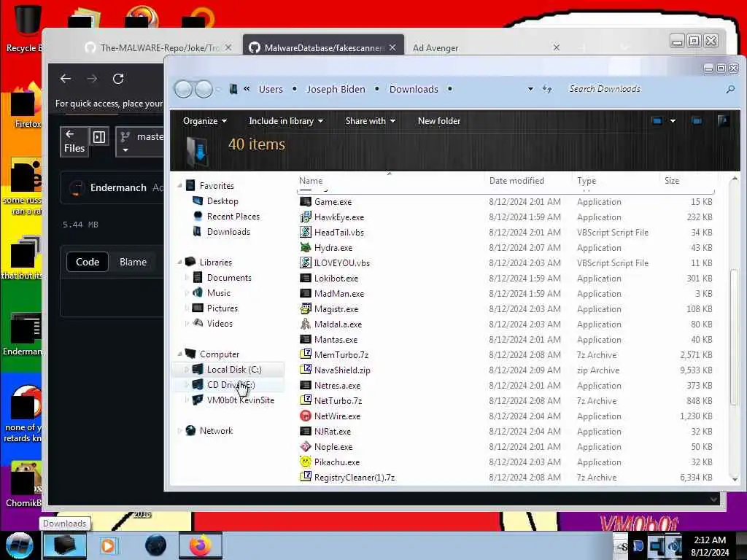The height and width of the screenshot is (560, 747).
Task: Switch to Ad Avenger tab
Action: (x=436, y=47)
